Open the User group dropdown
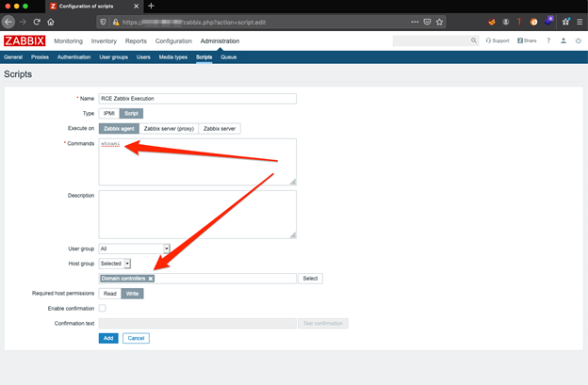Screen dimensions: 588x385 [134, 249]
